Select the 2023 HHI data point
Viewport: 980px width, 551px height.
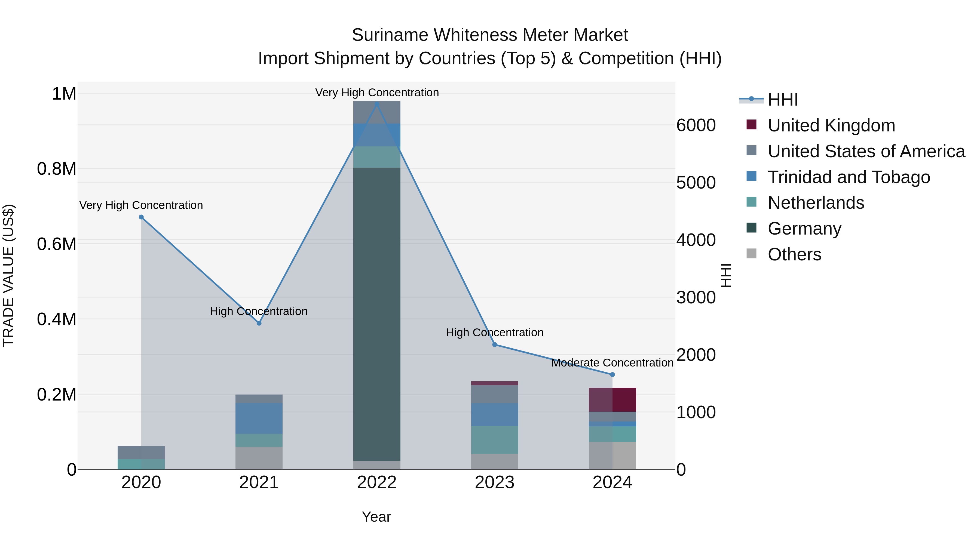point(495,344)
